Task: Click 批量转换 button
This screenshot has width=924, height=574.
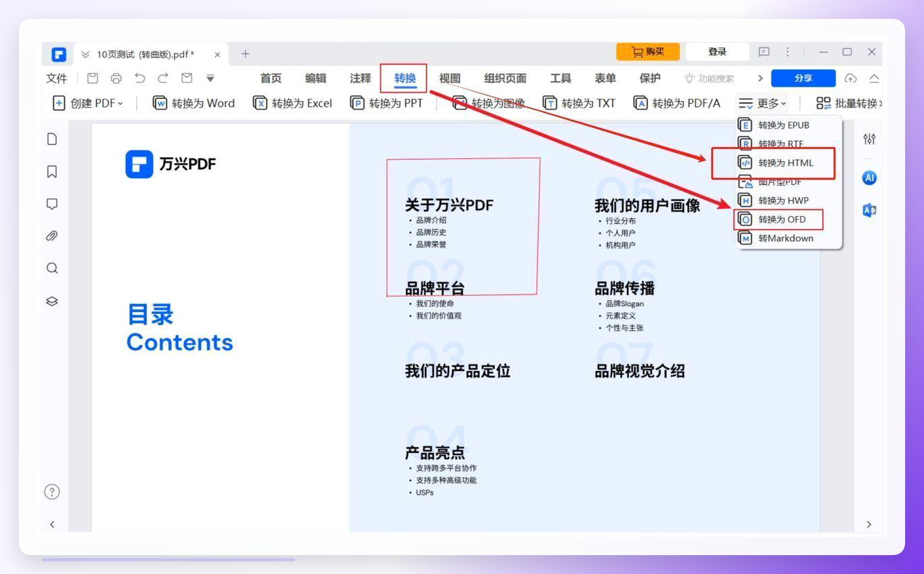Action: click(848, 103)
